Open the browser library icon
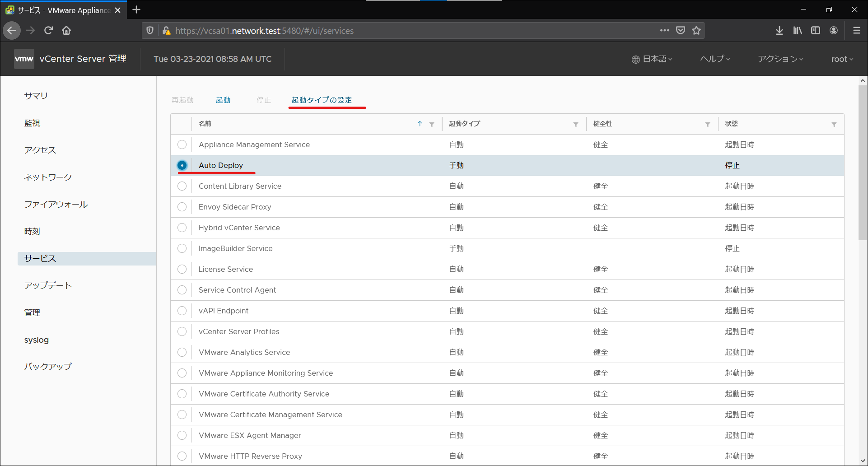This screenshot has height=466, width=868. pyautogui.click(x=798, y=30)
